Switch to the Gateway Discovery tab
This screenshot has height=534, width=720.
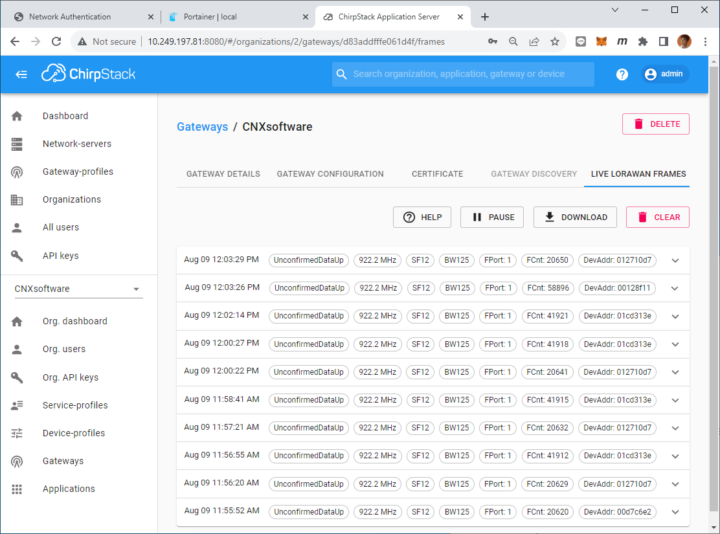[x=534, y=174]
